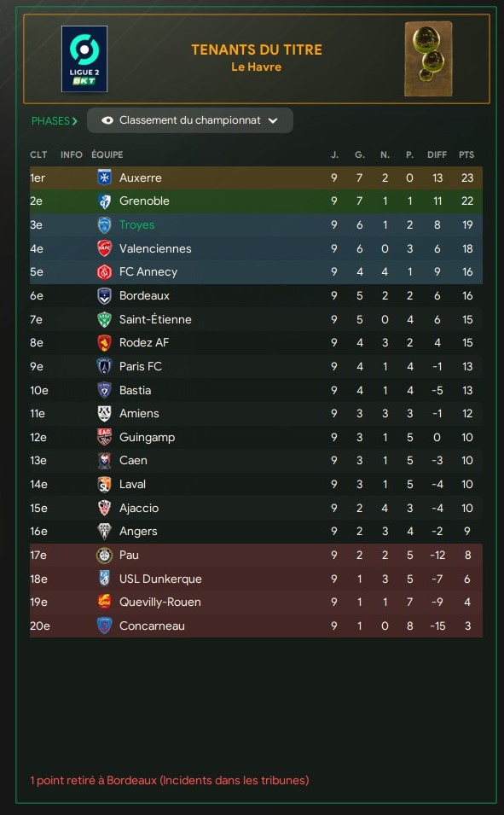Click the Ligue 2 BKT logo
The width and height of the screenshot is (504, 815).
[84, 59]
